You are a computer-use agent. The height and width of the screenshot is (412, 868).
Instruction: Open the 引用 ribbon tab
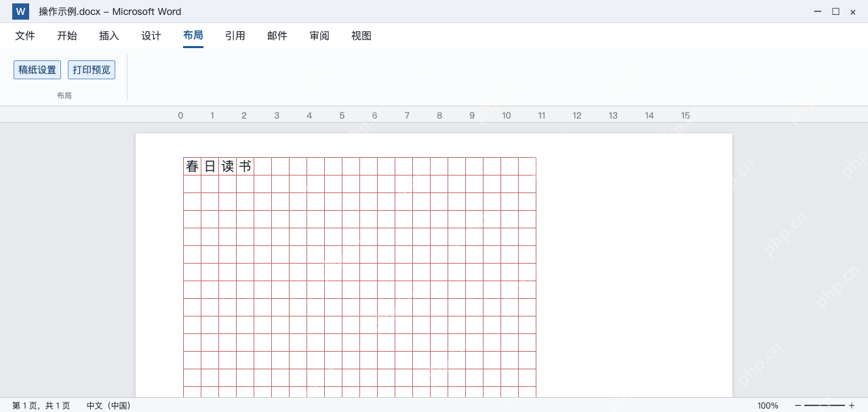point(235,36)
